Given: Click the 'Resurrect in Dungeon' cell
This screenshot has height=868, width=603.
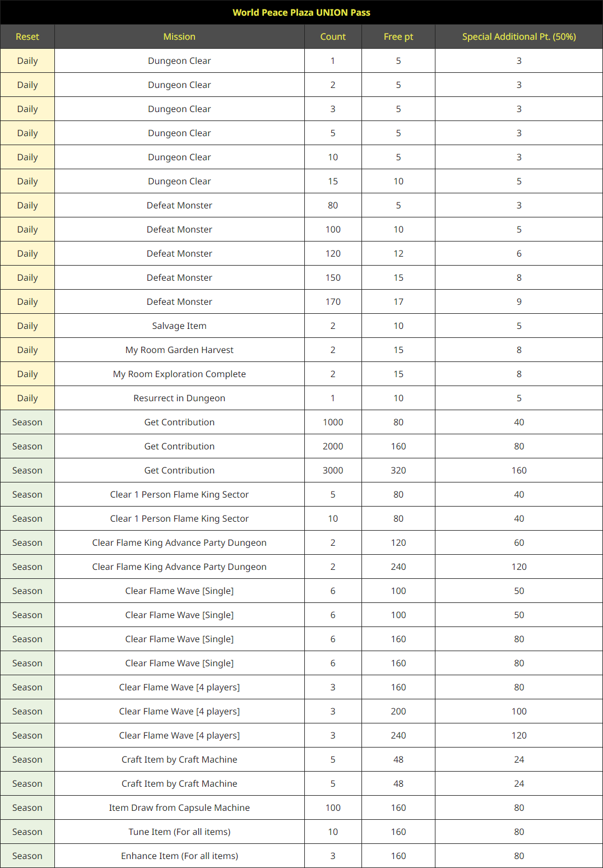Looking at the screenshot, I should tap(179, 398).
